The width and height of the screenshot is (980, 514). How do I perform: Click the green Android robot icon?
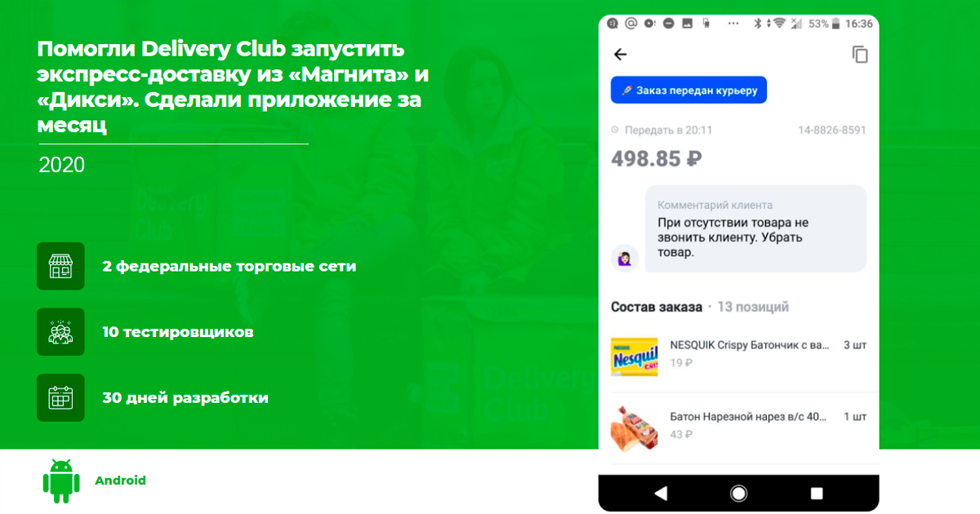[61, 481]
